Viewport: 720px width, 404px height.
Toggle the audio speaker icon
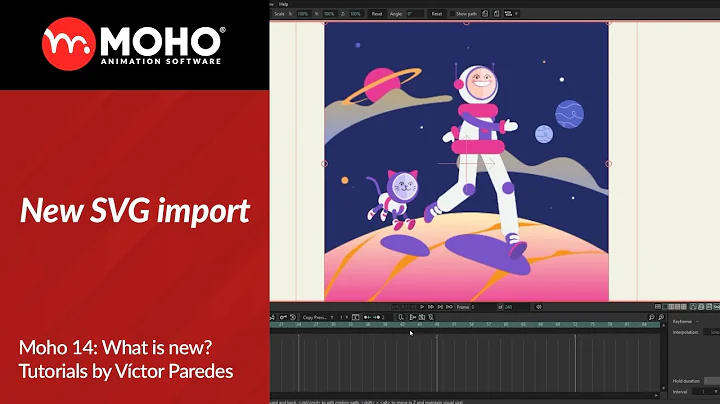tap(538, 307)
